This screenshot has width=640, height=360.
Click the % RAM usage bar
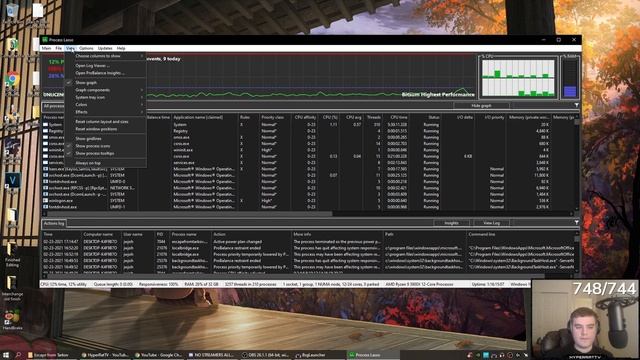(x=570, y=78)
